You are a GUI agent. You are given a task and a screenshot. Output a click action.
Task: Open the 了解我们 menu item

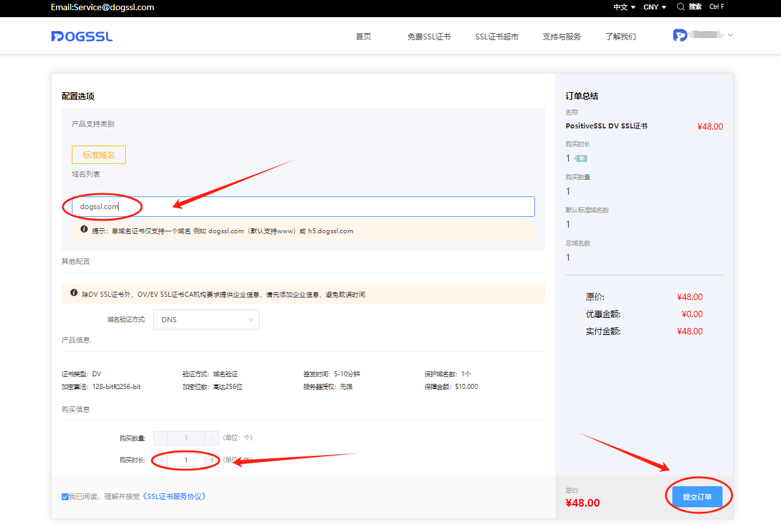tap(621, 36)
